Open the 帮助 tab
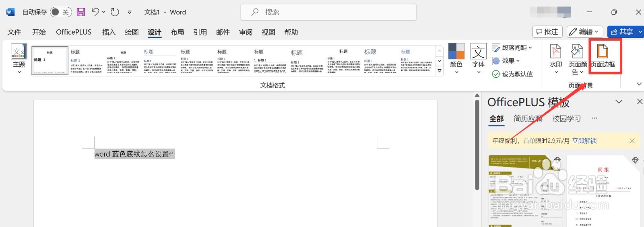Screen dimensions: 644x227 tap(291, 32)
